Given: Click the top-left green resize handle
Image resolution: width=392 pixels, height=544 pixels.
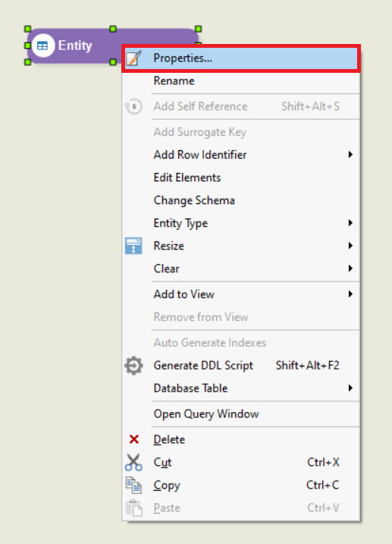Looking at the screenshot, I should coord(28,29).
